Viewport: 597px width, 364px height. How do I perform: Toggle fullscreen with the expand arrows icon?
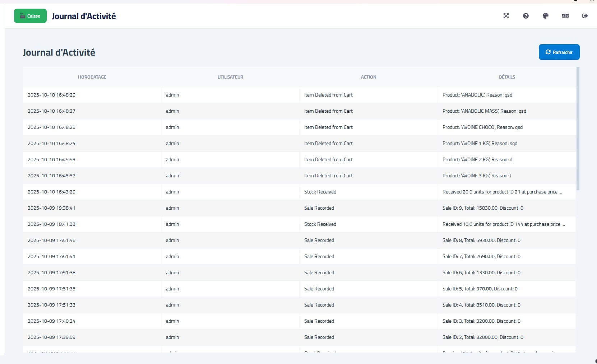tap(506, 16)
